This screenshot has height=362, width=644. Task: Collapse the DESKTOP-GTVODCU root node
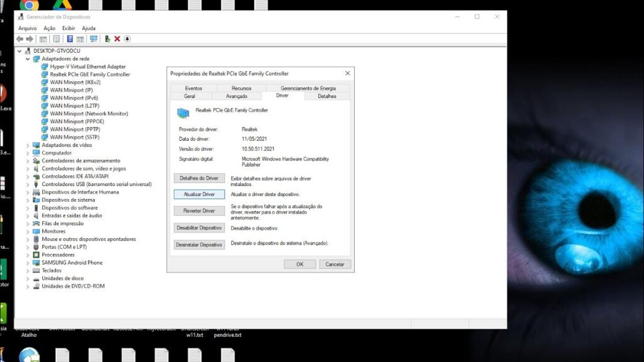[x=19, y=51]
